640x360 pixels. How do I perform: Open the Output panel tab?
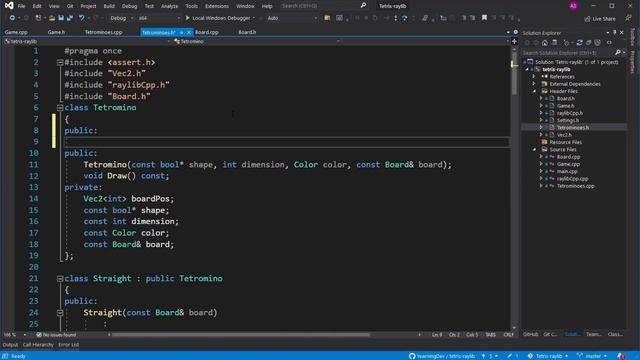(10, 345)
